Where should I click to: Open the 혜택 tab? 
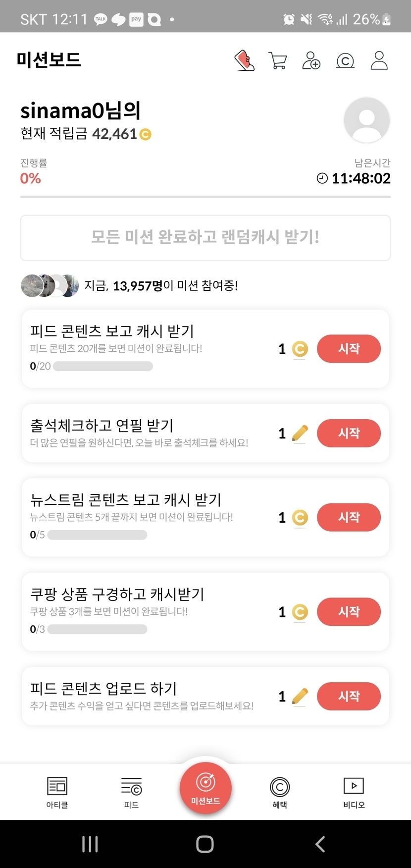pyautogui.click(x=280, y=792)
